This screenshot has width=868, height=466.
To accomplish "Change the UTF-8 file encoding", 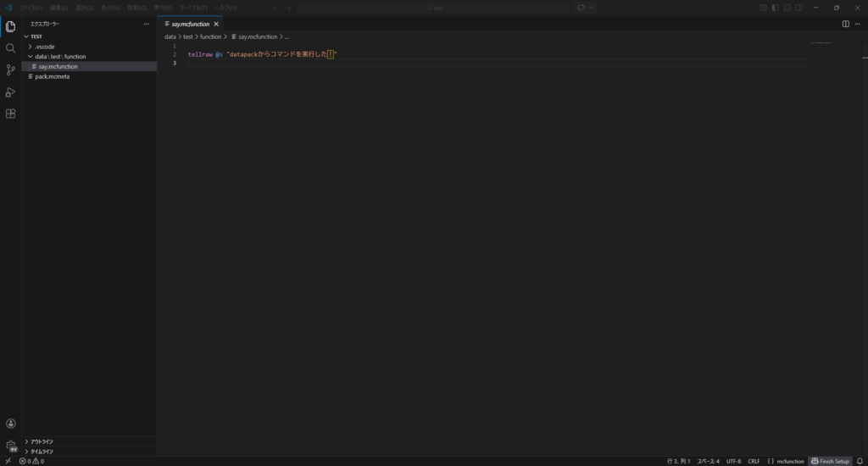I will point(733,461).
